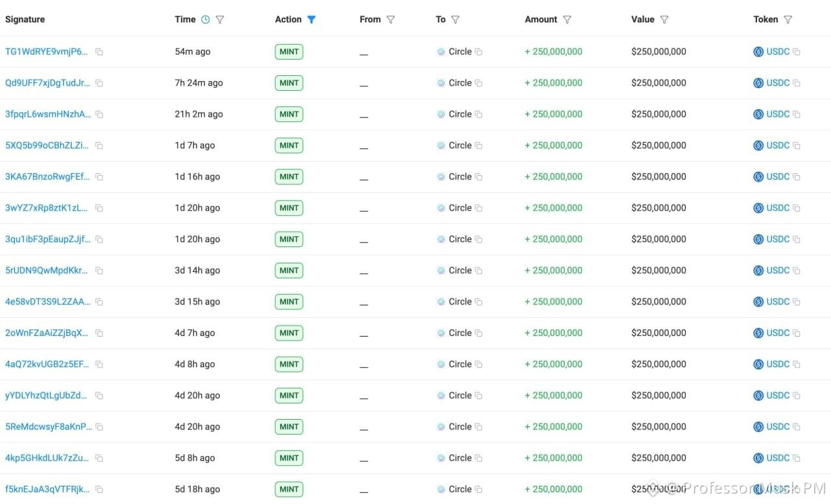The width and height of the screenshot is (831, 504).
Task: Open the Value column filter
Action: tap(664, 19)
